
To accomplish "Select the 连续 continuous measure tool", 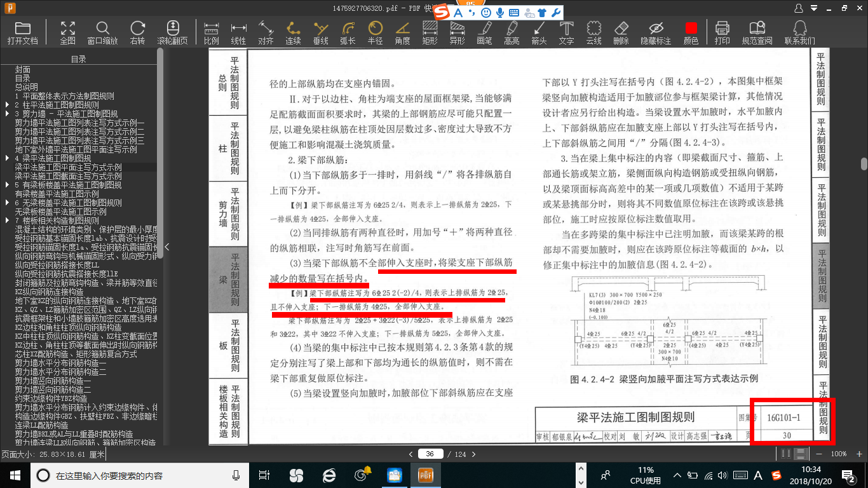I will coord(293,32).
